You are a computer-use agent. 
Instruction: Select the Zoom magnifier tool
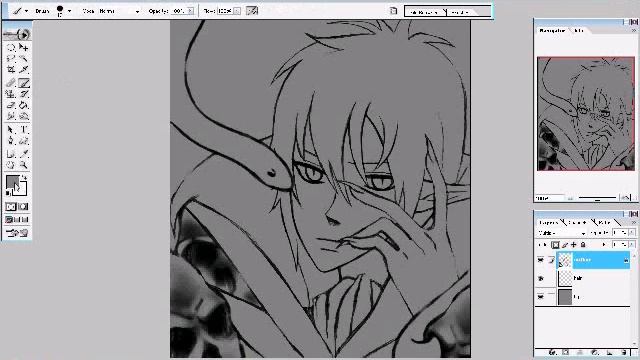click(24, 165)
